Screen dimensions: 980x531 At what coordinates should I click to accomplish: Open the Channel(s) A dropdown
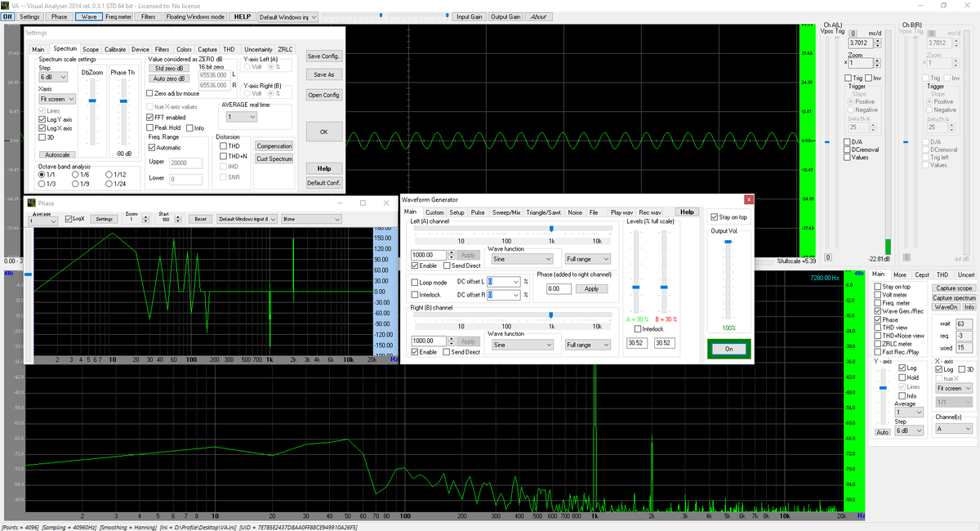[952, 428]
